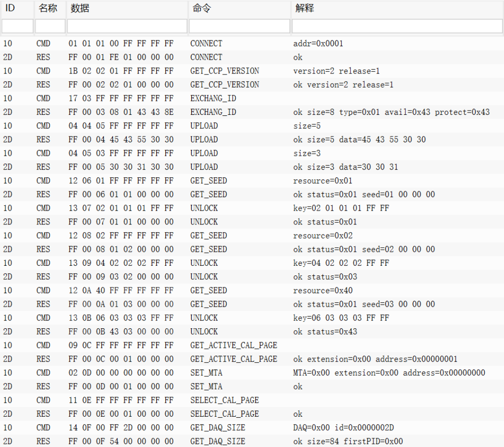Select data '13 07 02 01 01 01 FF FF'
Image resolution: width=504 pixels, height=447 pixels.
coord(121,208)
